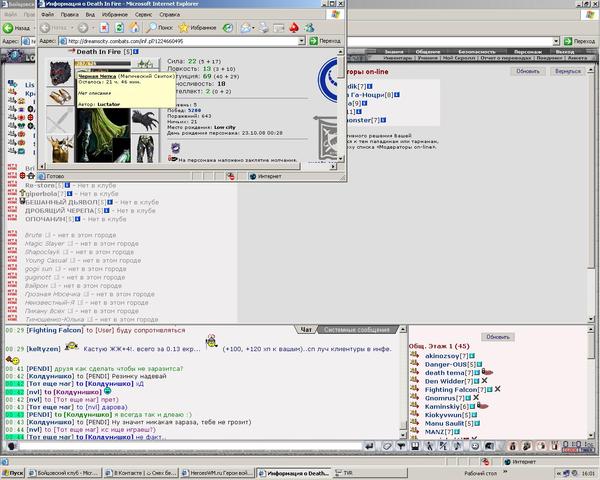
Task: Open the Справка menu in the Death In Fire window
Action: pyautogui.click(x=170, y=15)
